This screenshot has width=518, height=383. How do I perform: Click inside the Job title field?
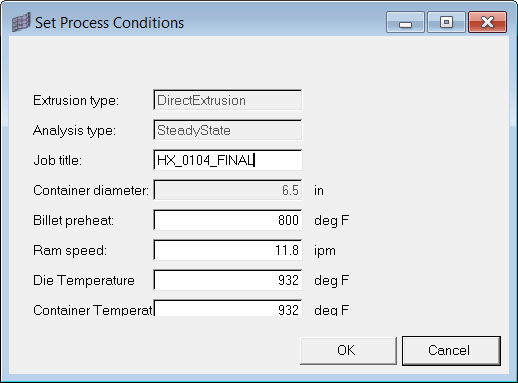228,160
